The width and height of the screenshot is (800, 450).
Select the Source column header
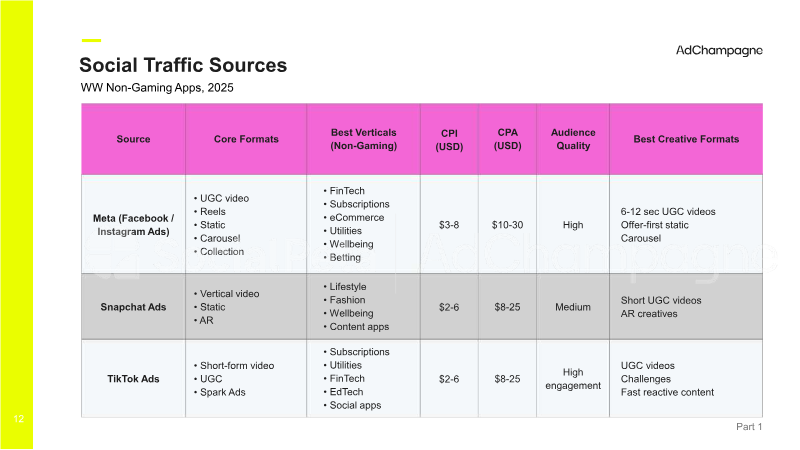tap(133, 139)
